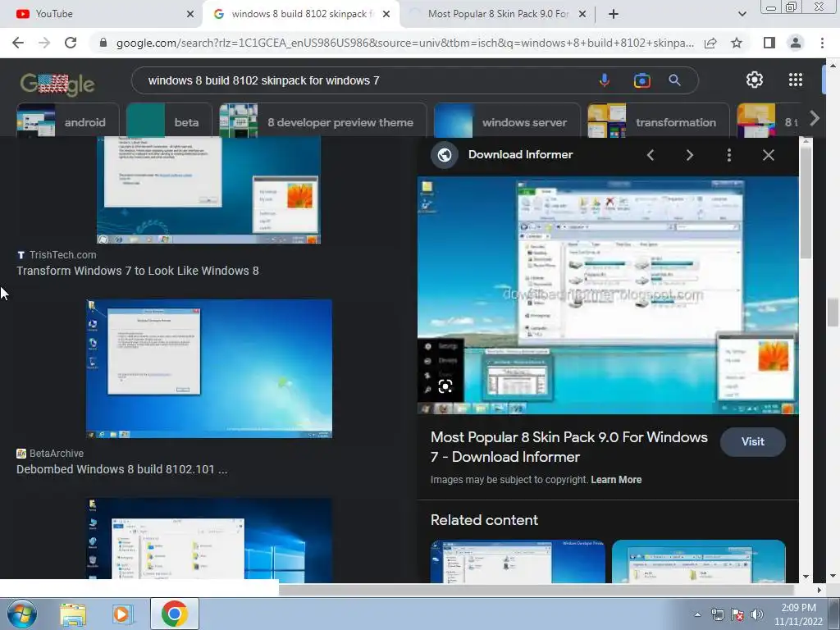This screenshot has width=840, height=630.
Task: Open a new browser tab
Action: click(614, 14)
